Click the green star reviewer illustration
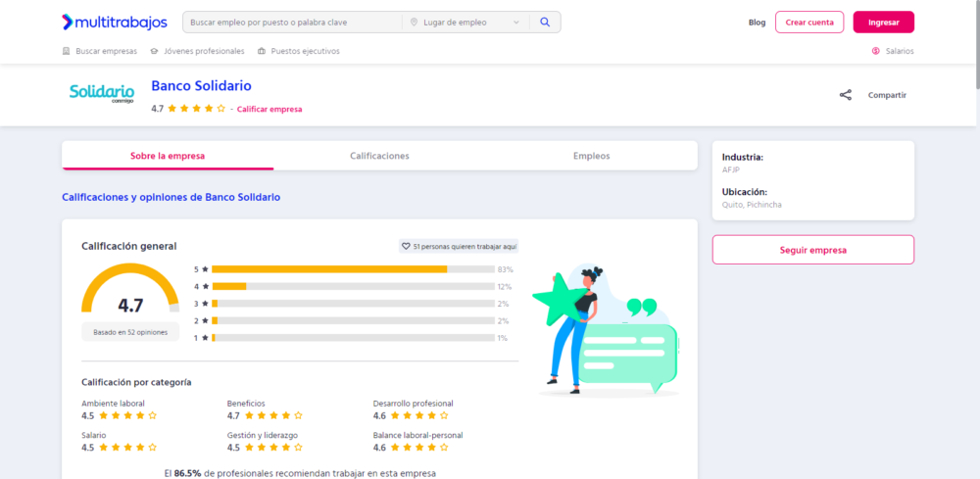Screen dimensions: 980x479 click(x=605, y=331)
